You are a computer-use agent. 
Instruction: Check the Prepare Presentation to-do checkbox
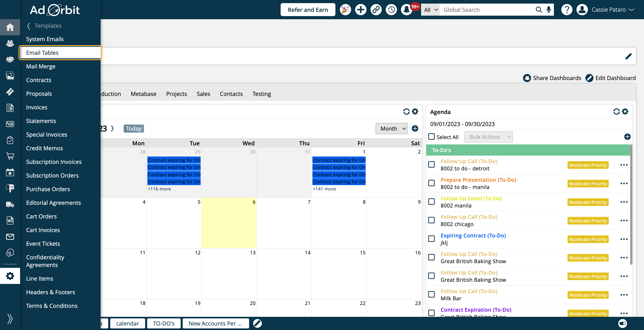[432, 183]
